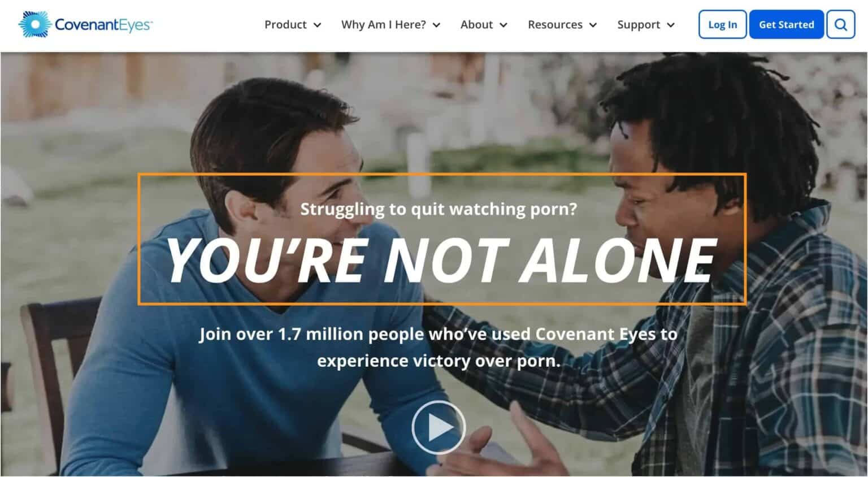Expand the Why Am I Here? chevron
The width and height of the screenshot is (868, 477).
tap(436, 25)
